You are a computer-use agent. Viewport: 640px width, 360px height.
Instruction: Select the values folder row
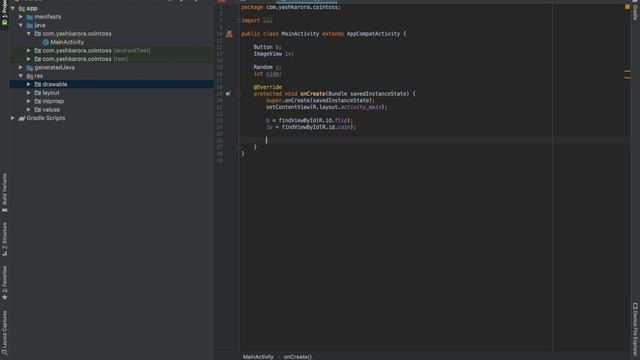pos(111,110)
